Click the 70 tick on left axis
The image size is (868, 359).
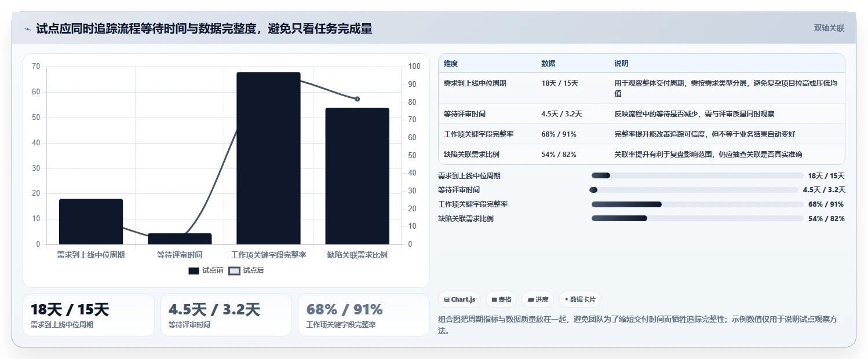[x=36, y=67]
